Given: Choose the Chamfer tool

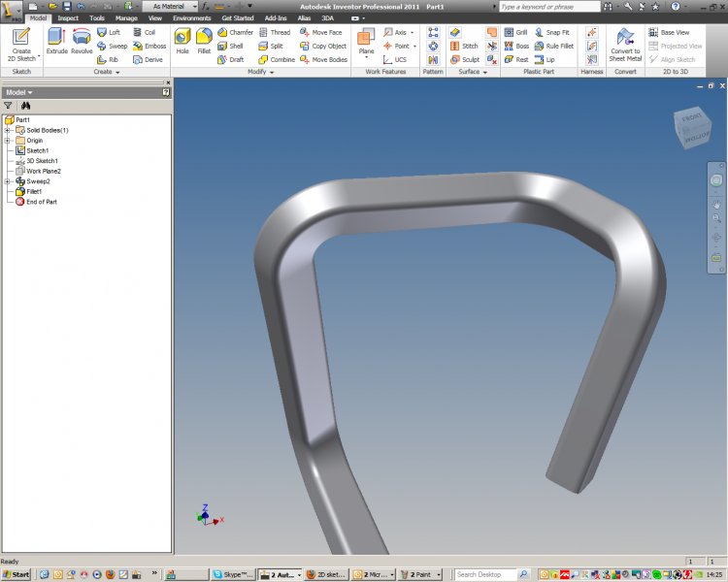Looking at the screenshot, I should pos(236,32).
